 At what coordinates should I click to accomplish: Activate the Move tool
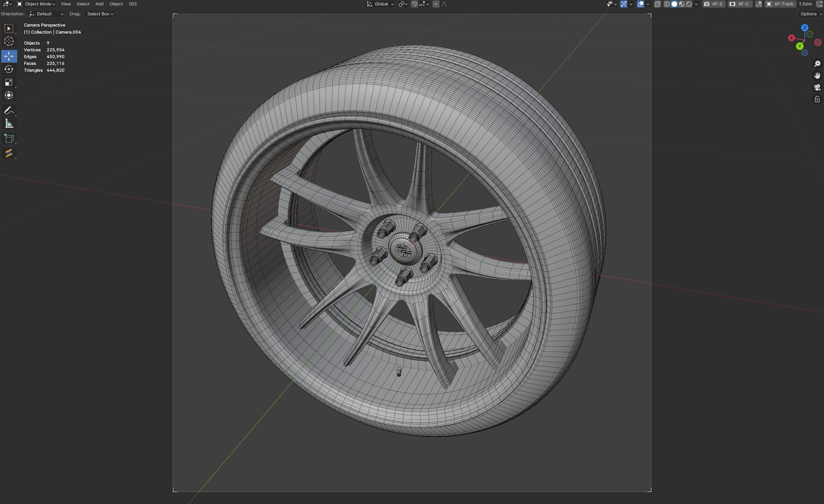tap(9, 56)
